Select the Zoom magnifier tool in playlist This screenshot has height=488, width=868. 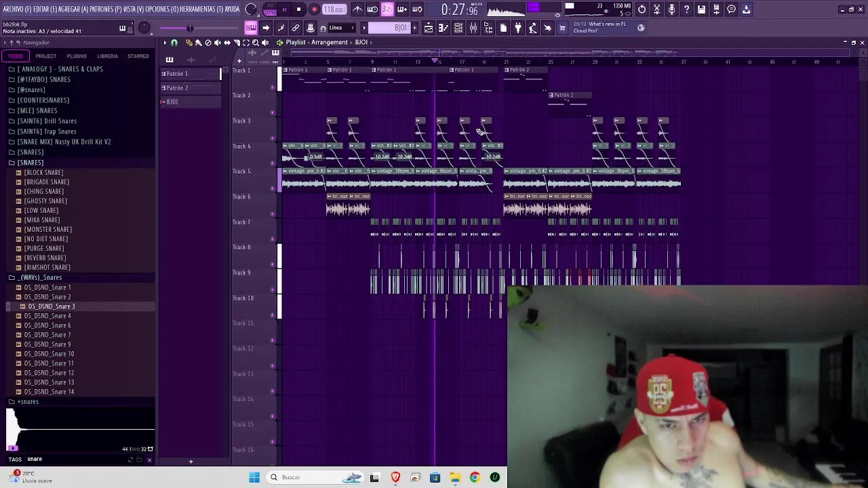(x=255, y=43)
